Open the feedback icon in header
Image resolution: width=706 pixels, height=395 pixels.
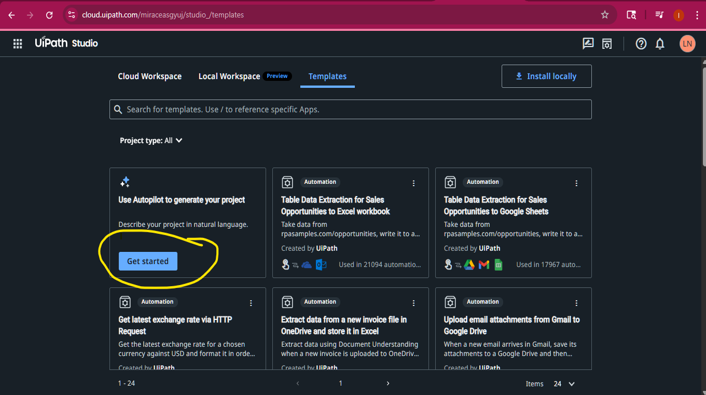[588, 43]
